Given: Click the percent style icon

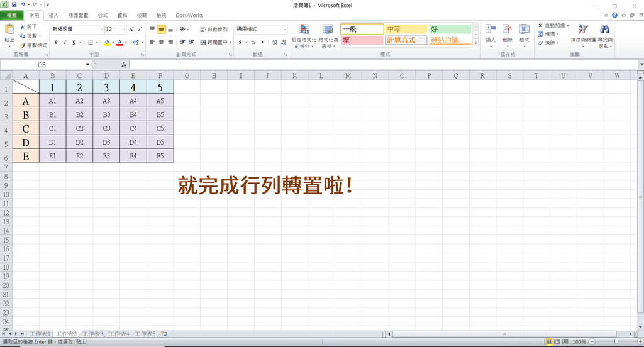Looking at the screenshot, I should 253,42.
